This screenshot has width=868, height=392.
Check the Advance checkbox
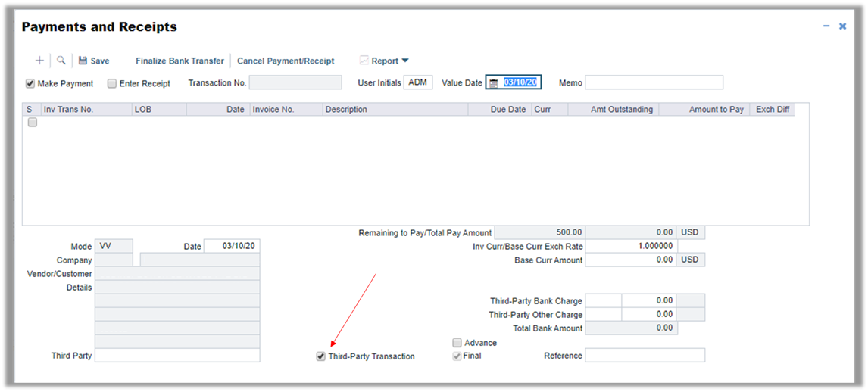click(x=457, y=343)
